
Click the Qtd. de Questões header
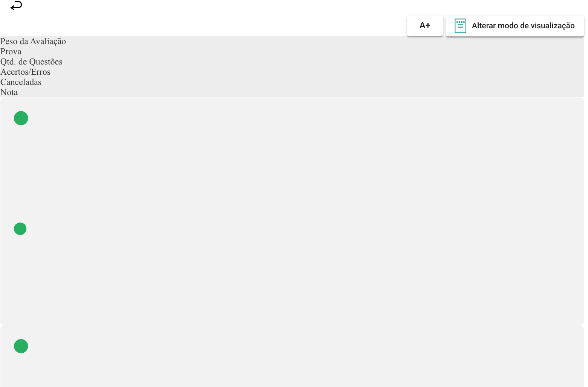pyautogui.click(x=31, y=62)
